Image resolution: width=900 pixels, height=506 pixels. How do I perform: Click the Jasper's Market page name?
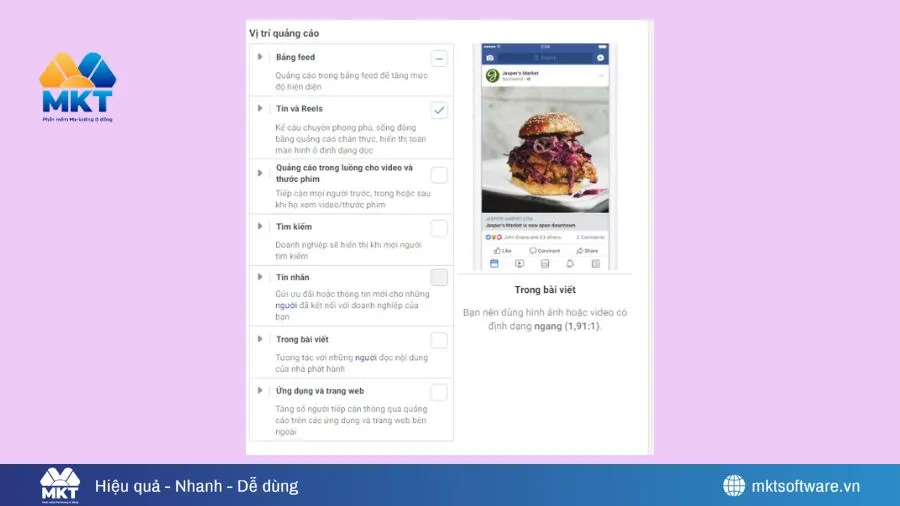coord(520,73)
